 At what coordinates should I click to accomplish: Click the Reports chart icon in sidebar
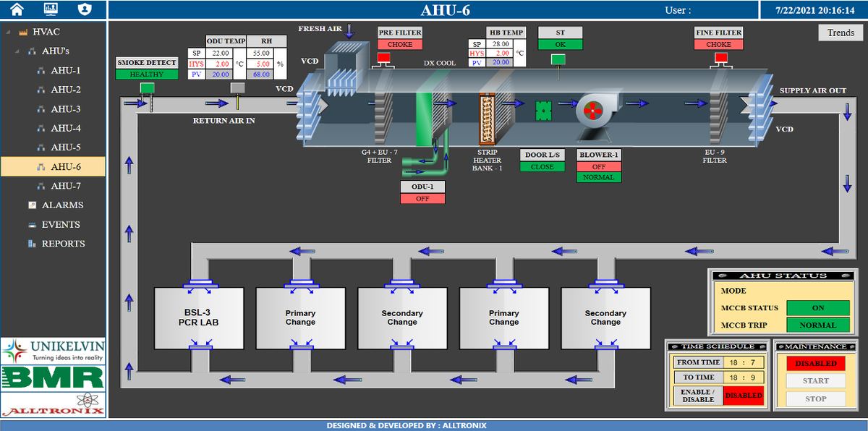[x=32, y=244]
